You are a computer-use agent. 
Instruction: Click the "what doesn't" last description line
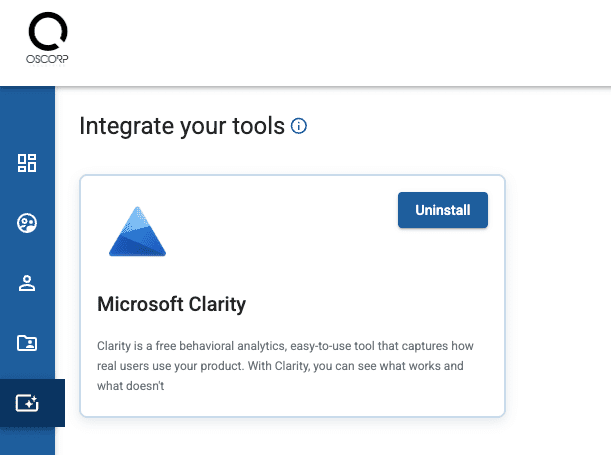pyautogui.click(x=132, y=386)
